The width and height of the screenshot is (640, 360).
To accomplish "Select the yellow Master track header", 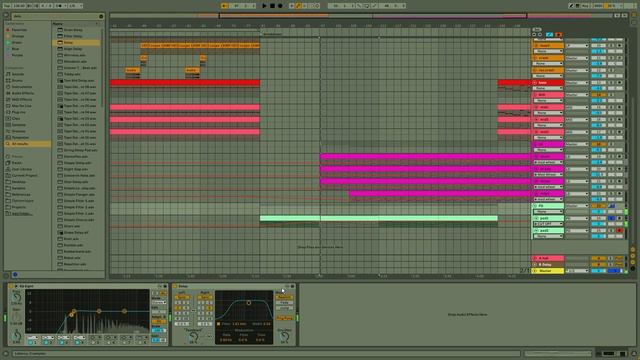I will pyautogui.click(x=548, y=271).
